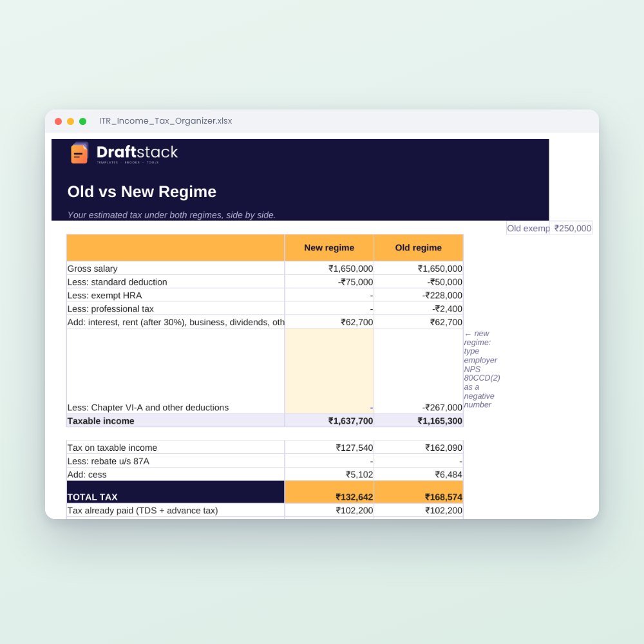Viewport: 644px width, 644px height.
Task: Select the -₹267,000 deductions cell
Action: (x=419, y=371)
